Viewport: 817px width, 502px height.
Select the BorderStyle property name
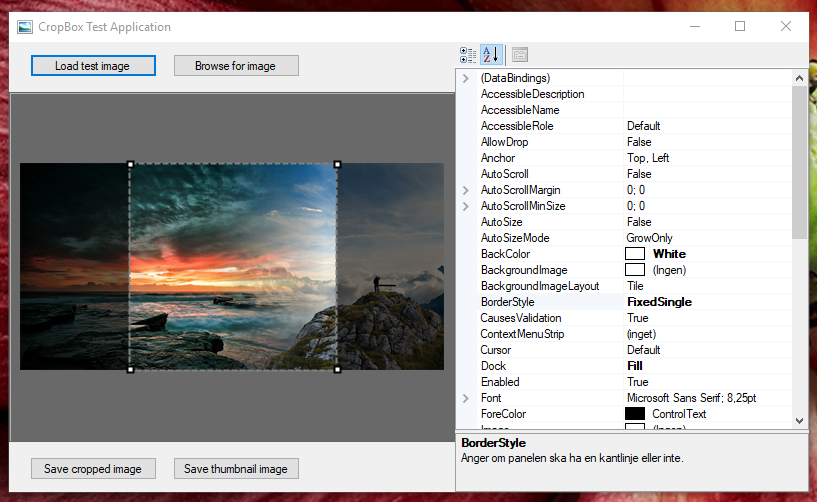(x=507, y=302)
